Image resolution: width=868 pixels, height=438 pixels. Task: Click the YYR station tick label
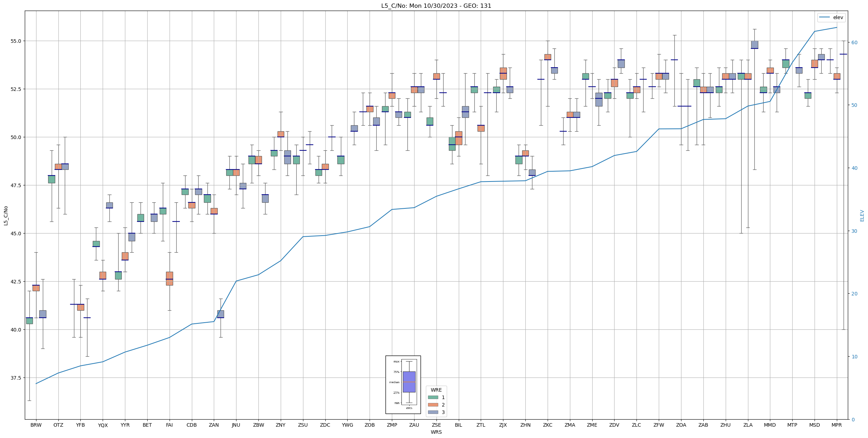(125, 425)
